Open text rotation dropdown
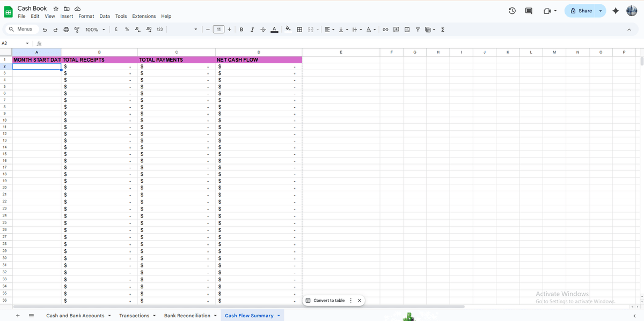The height and width of the screenshot is (321, 644). (371, 29)
